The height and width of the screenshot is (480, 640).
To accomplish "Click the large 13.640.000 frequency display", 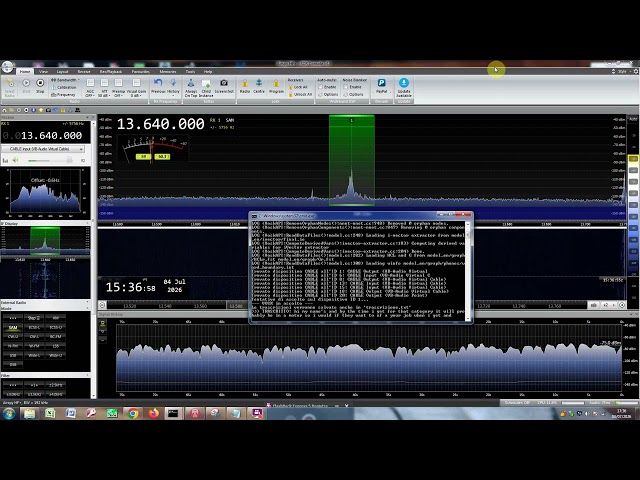I will tap(160, 124).
